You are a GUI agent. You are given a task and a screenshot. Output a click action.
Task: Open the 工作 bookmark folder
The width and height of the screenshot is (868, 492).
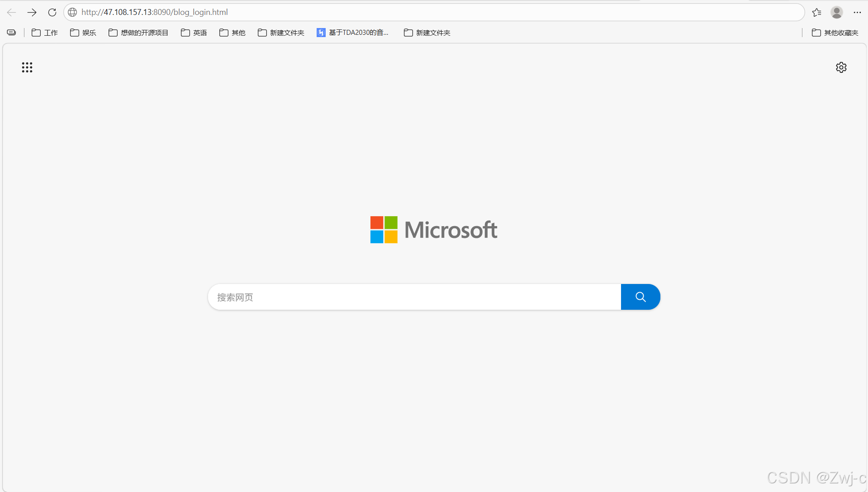click(45, 33)
